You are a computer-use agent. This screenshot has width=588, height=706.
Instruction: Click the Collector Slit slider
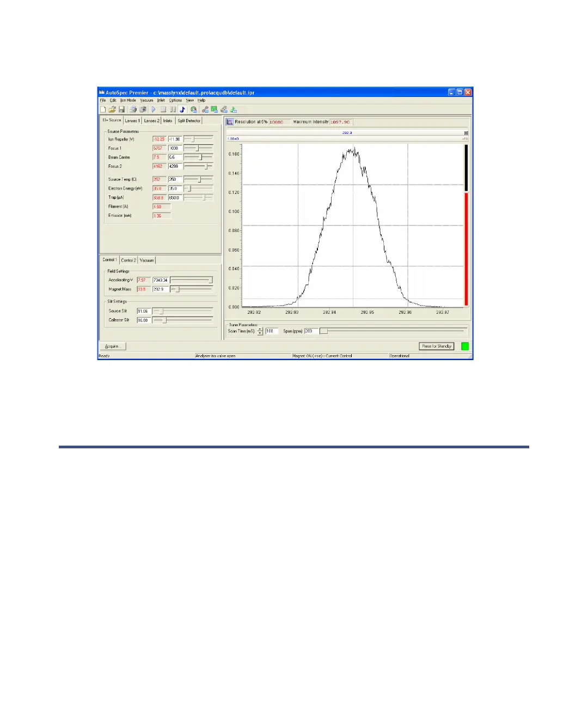183,320
